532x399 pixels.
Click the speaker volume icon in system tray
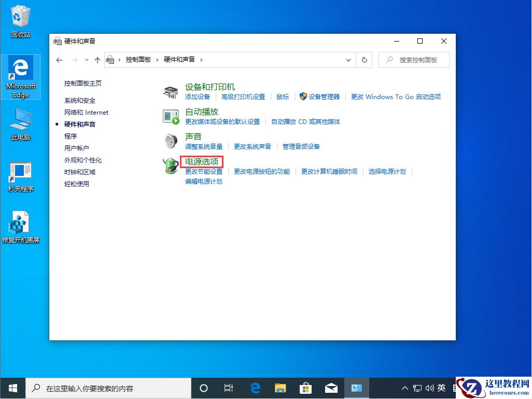429,388
